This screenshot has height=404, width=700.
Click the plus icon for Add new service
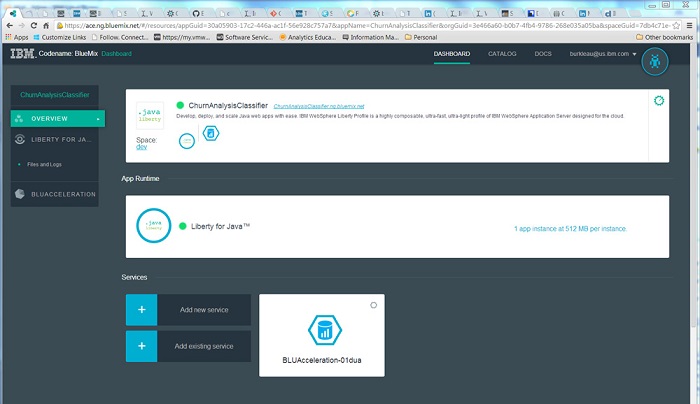pyautogui.click(x=141, y=310)
